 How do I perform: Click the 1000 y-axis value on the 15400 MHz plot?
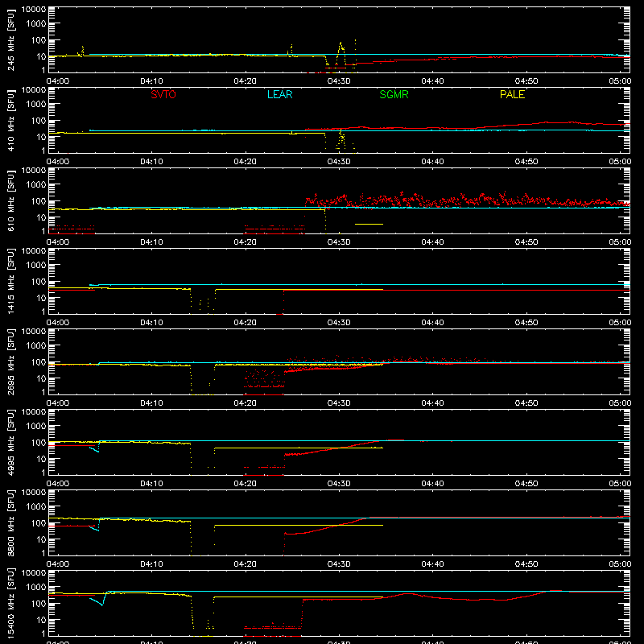tap(36, 588)
